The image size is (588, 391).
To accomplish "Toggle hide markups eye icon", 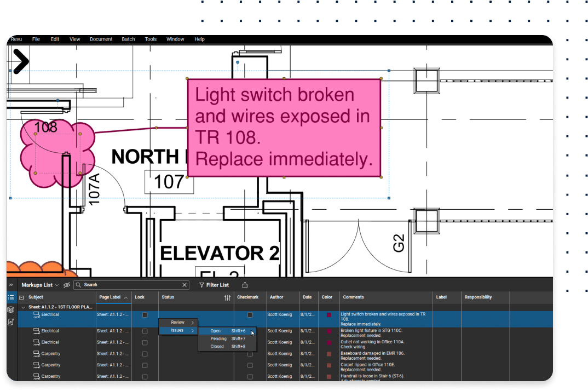I will (x=67, y=285).
